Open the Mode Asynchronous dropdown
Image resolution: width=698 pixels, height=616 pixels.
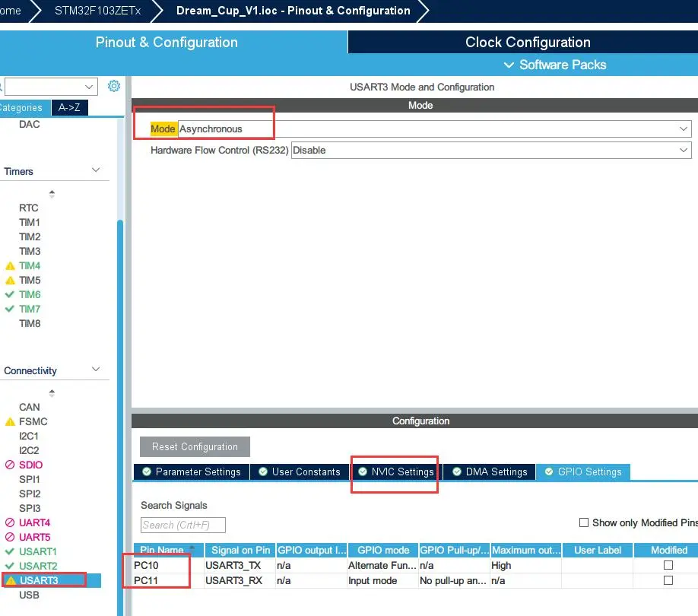(434, 129)
